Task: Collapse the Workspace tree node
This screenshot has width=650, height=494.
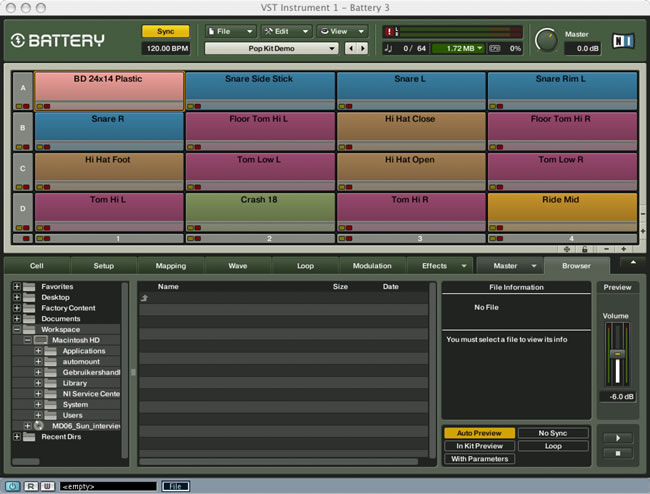Action: [17, 329]
